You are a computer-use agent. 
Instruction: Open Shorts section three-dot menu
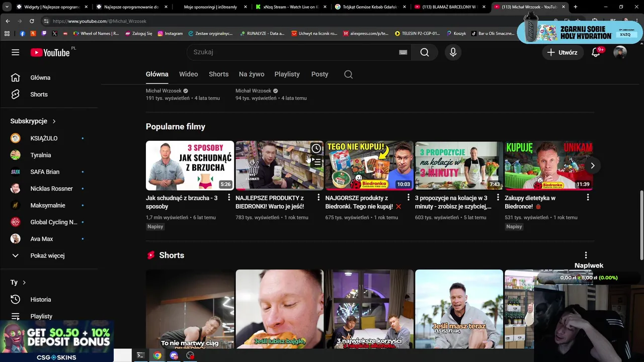click(x=586, y=255)
